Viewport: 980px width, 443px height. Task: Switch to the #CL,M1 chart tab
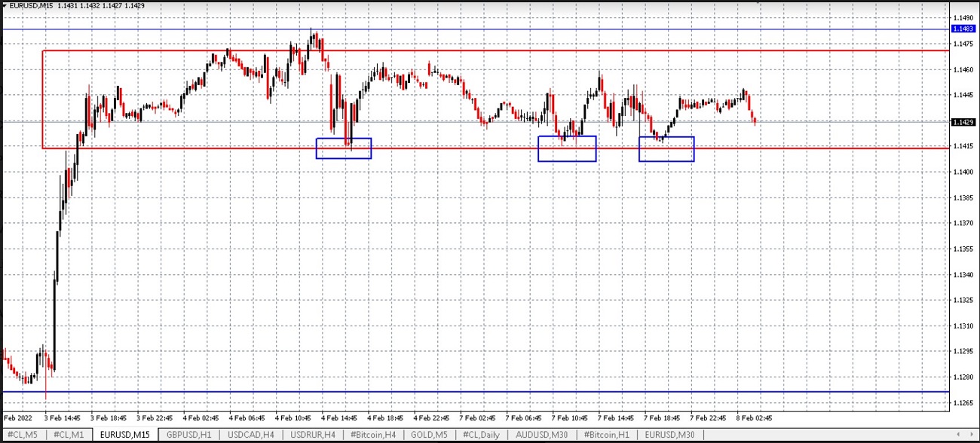[69, 435]
